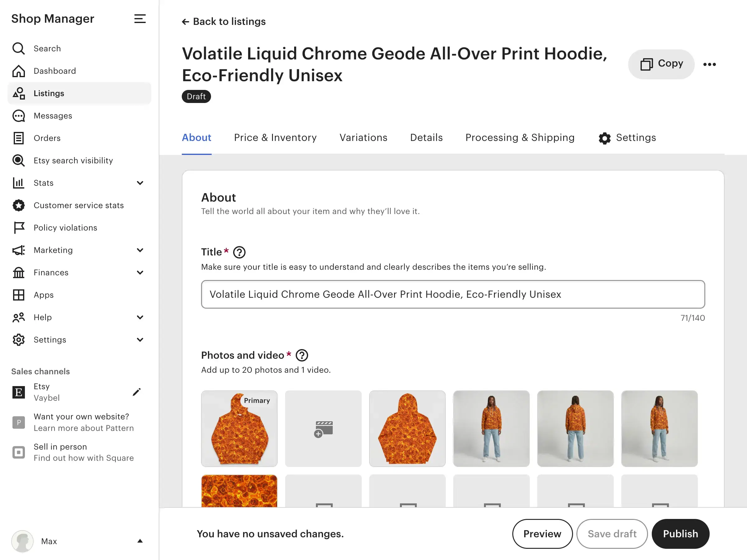The width and height of the screenshot is (747, 560).
Task: Open the Orders section
Action: [x=47, y=138]
